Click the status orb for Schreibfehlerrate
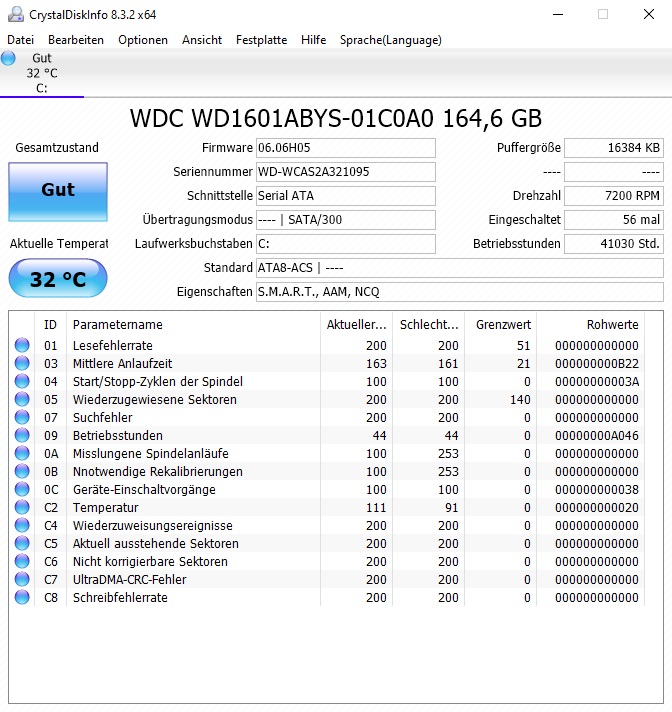Image resolution: width=672 pixels, height=712 pixels. pos(22,597)
